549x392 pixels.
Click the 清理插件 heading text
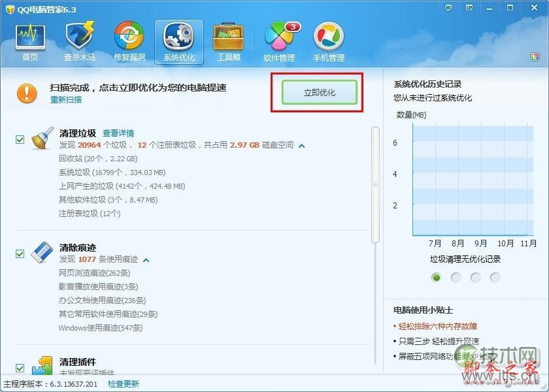78,361
